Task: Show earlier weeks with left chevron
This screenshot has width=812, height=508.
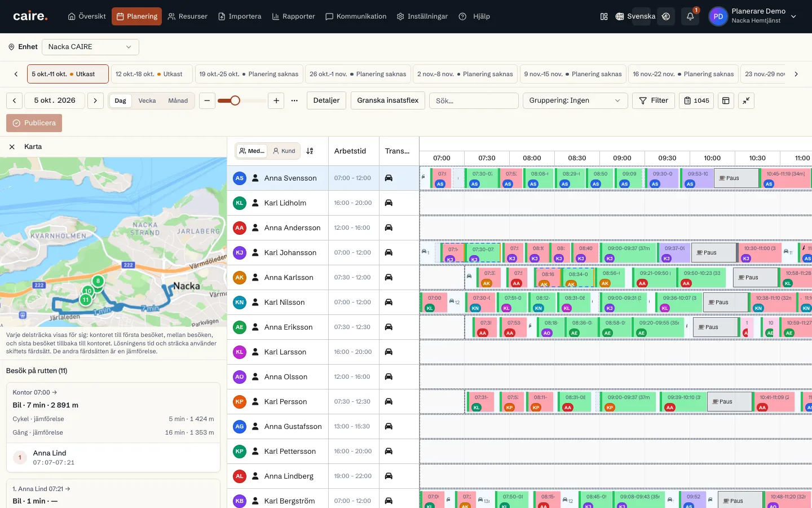Action: pos(16,74)
